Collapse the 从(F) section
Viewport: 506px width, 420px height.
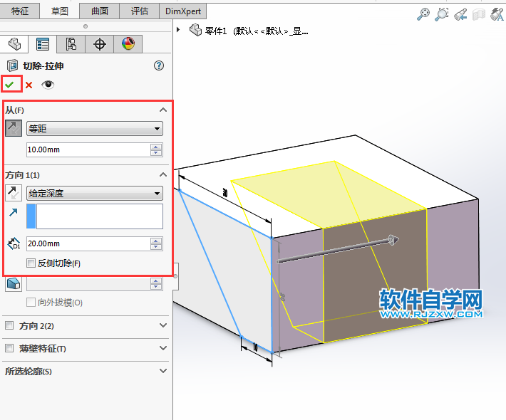coord(163,110)
